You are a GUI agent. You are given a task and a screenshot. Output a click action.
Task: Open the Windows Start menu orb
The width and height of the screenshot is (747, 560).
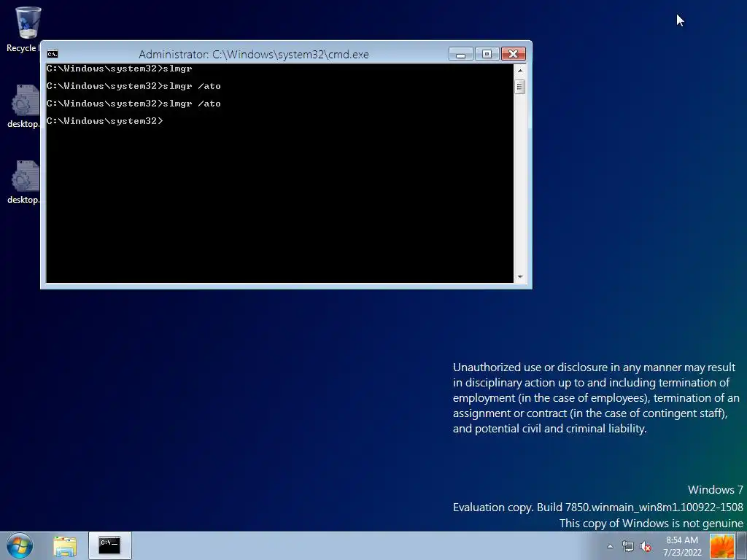(x=20, y=545)
